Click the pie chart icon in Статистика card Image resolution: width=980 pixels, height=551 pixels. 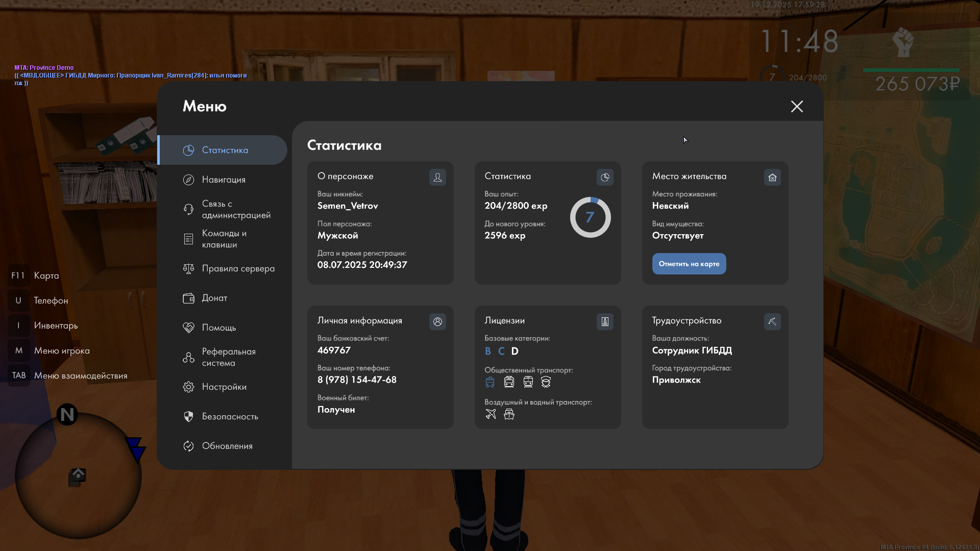click(605, 177)
